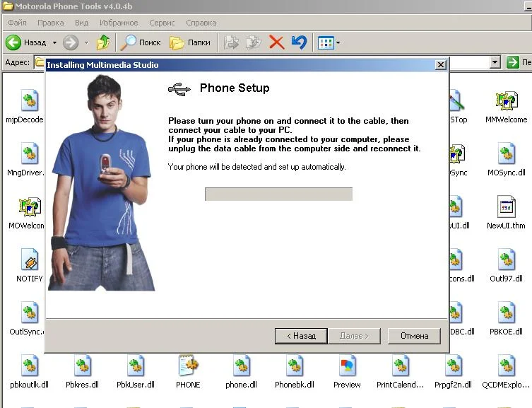Click the phone detection progress bar

[x=278, y=194]
